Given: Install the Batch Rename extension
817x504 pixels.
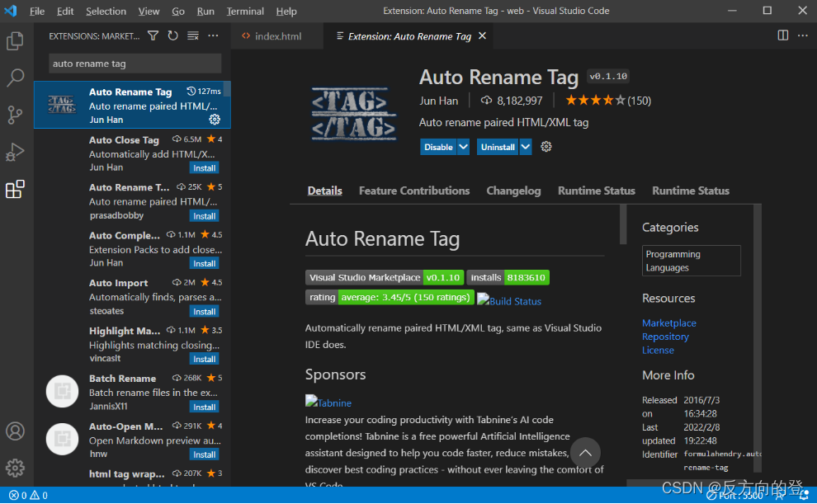Looking at the screenshot, I should (205, 407).
